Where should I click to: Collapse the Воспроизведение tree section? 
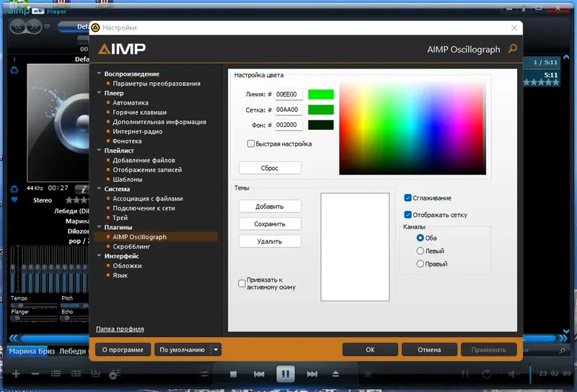(x=99, y=73)
